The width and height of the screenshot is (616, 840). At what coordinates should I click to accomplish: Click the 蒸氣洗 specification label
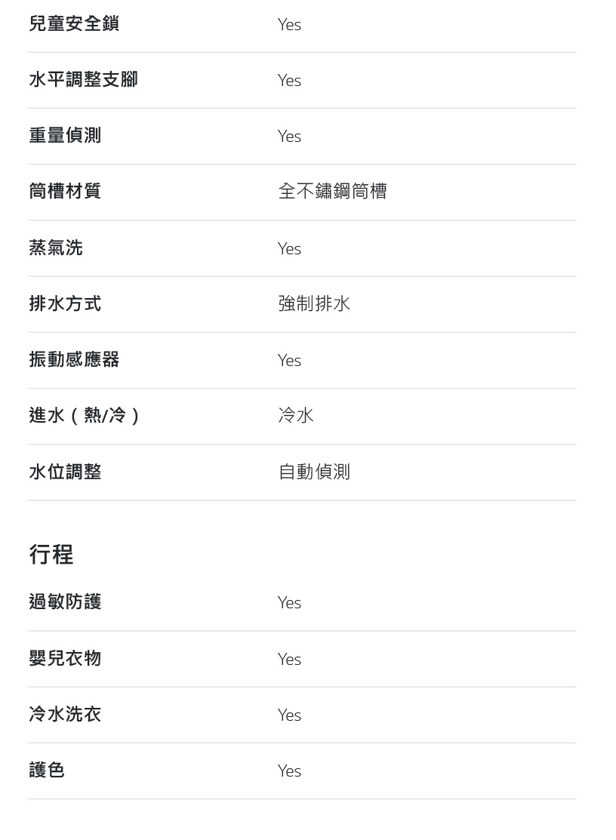point(56,248)
